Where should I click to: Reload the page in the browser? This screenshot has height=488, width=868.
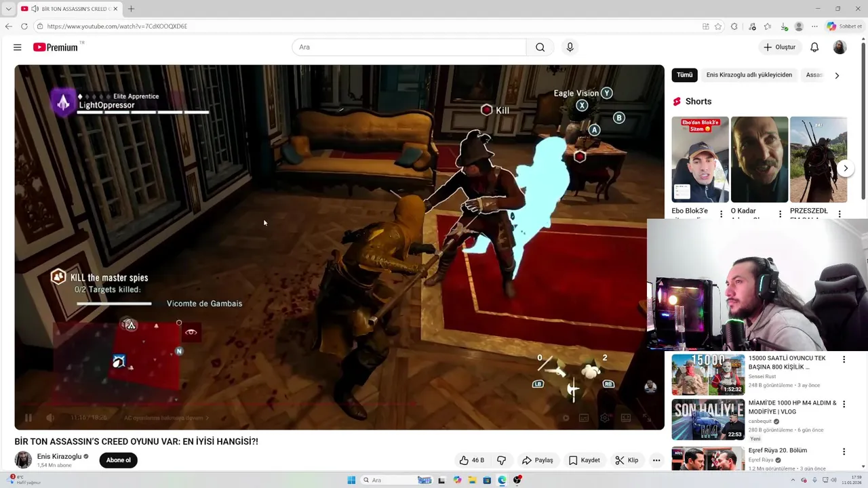(24, 26)
